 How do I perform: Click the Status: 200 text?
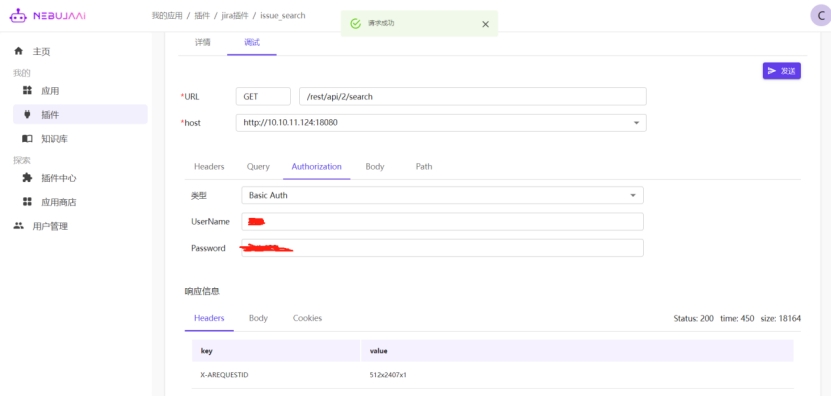click(x=693, y=319)
